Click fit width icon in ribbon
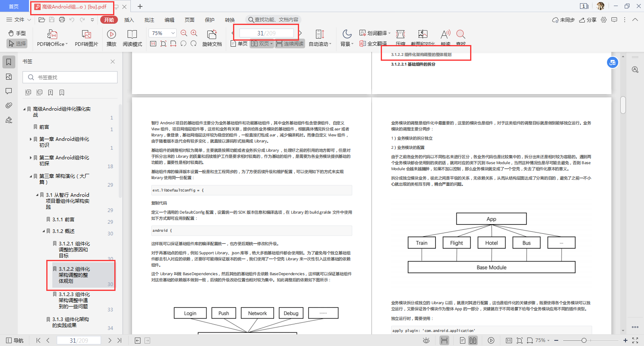This screenshot has width=644, height=346. pyautogui.click(x=173, y=43)
